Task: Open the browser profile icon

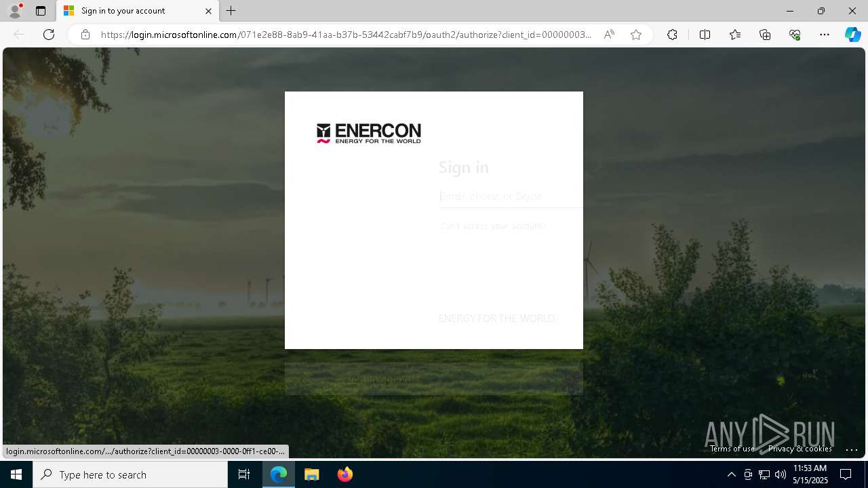Action: (x=15, y=11)
